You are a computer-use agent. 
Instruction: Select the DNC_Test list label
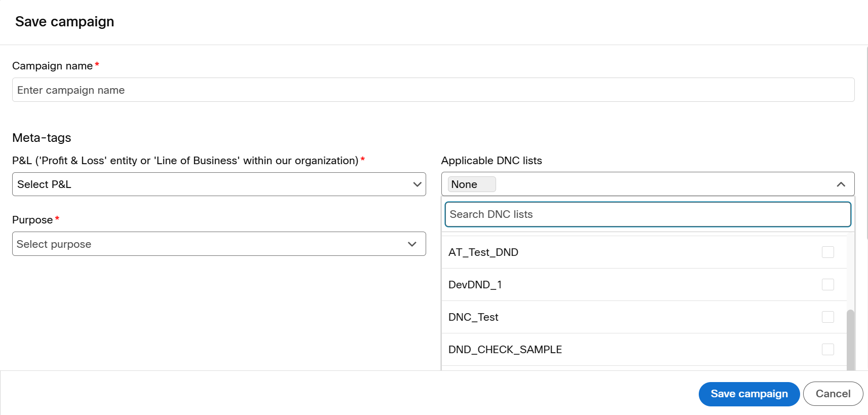click(x=473, y=317)
